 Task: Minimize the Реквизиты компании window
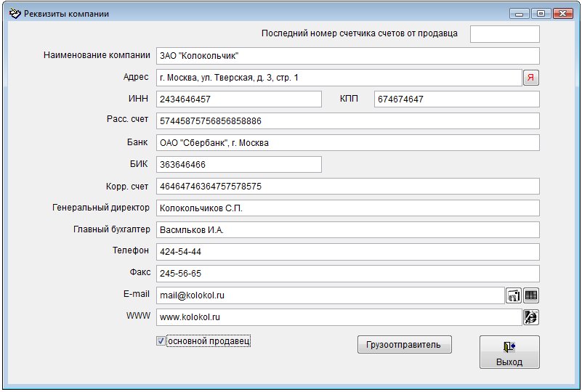(x=520, y=14)
